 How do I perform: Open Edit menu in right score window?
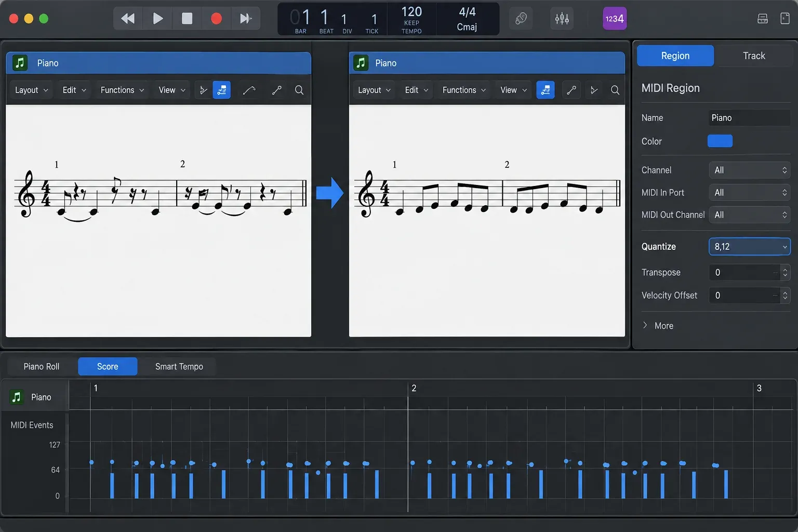pyautogui.click(x=417, y=90)
